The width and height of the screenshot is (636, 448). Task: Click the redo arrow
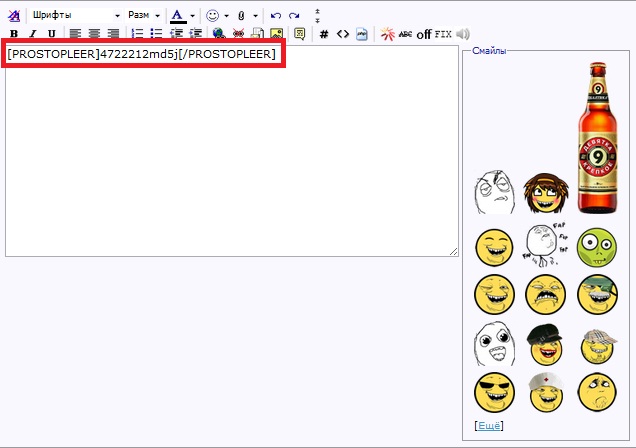point(294,16)
